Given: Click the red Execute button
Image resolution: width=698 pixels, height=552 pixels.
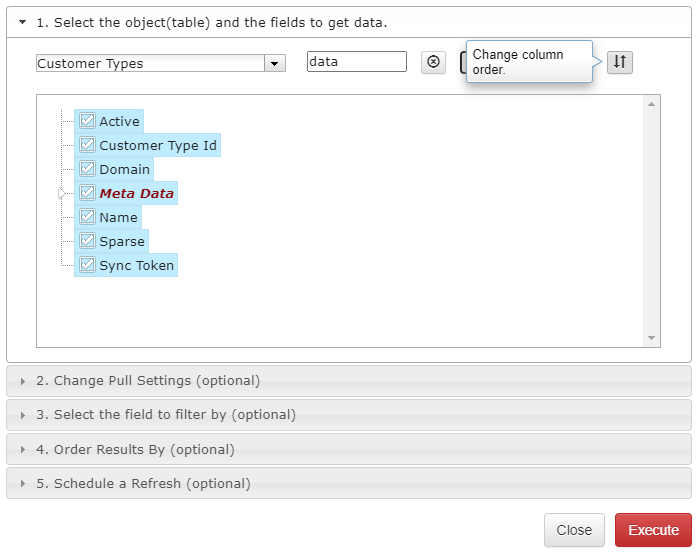Looking at the screenshot, I should pyautogui.click(x=653, y=530).
